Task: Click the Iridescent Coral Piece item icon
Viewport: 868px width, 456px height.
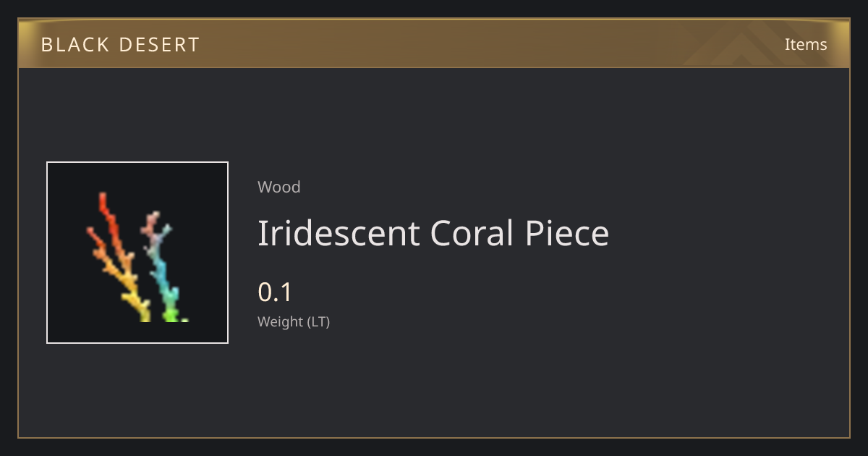Action: (x=137, y=253)
